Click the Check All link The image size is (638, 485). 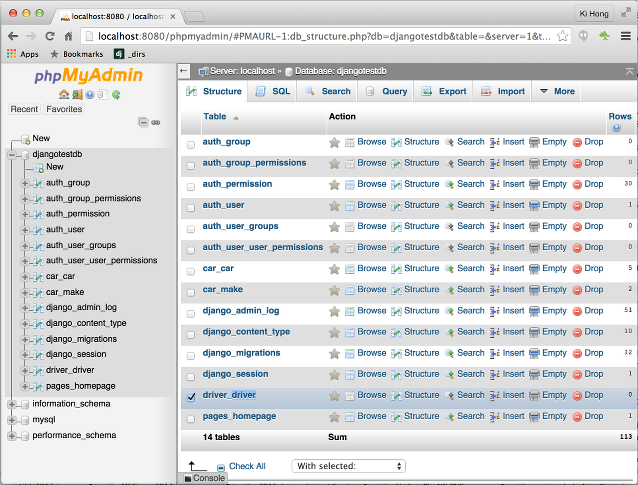coord(247,466)
